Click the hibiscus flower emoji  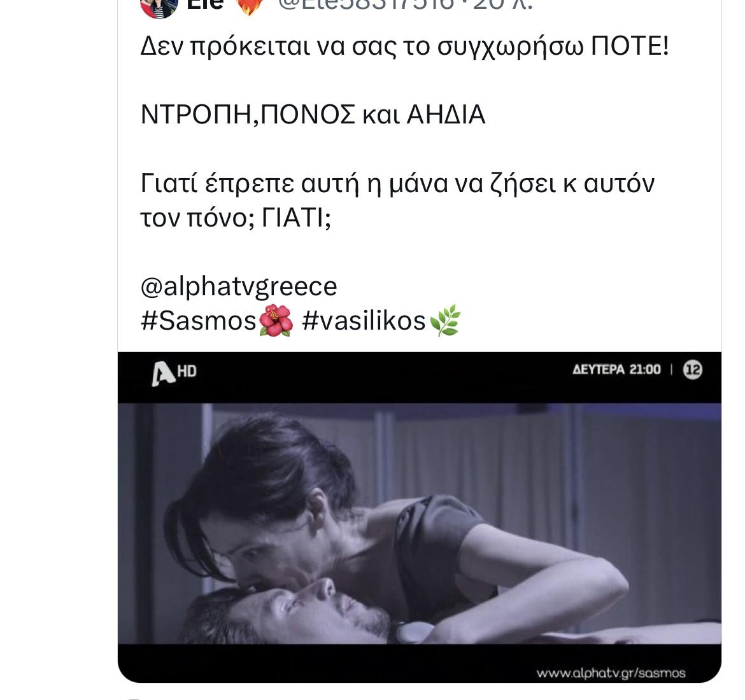tap(276, 321)
